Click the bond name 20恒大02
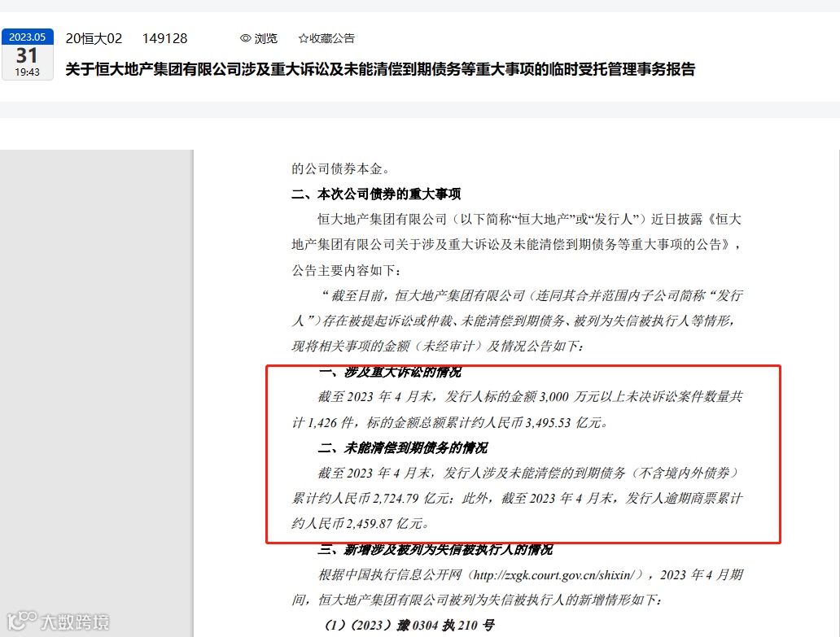The width and height of the screenshot is (840, 637). pos(94,38)
